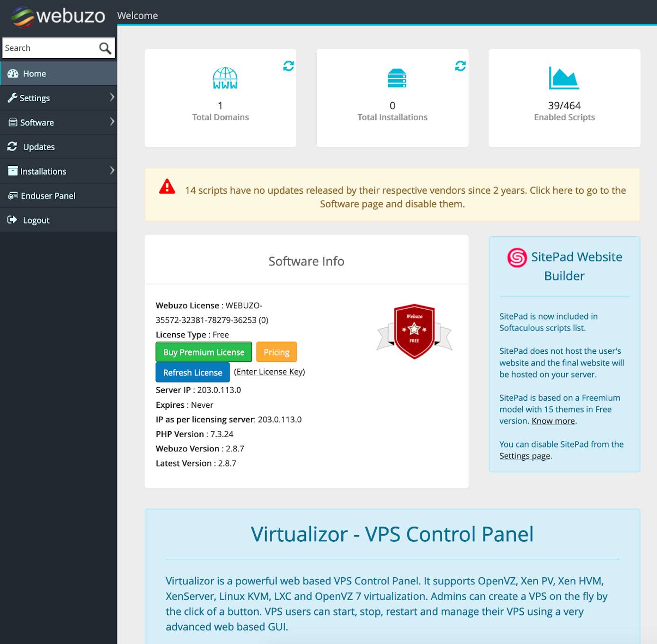Click the Settings wrench icon

click(x=12, y=98)
